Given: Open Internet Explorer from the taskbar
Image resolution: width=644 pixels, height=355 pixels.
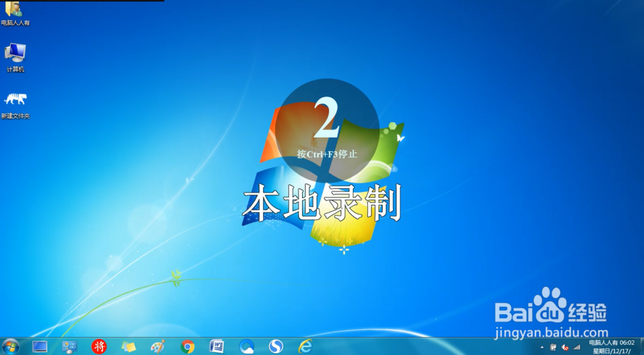Looking at the screenshot, I should coord(305,347).
